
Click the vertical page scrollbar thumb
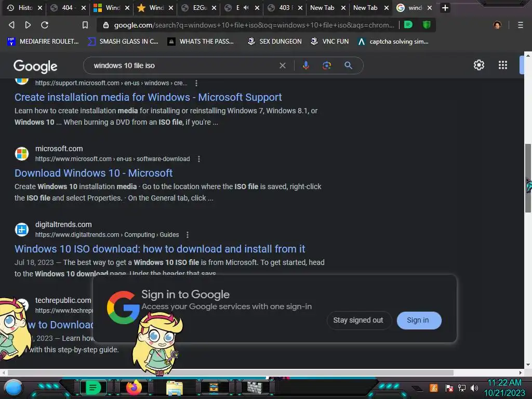click(x=528, y=178)
